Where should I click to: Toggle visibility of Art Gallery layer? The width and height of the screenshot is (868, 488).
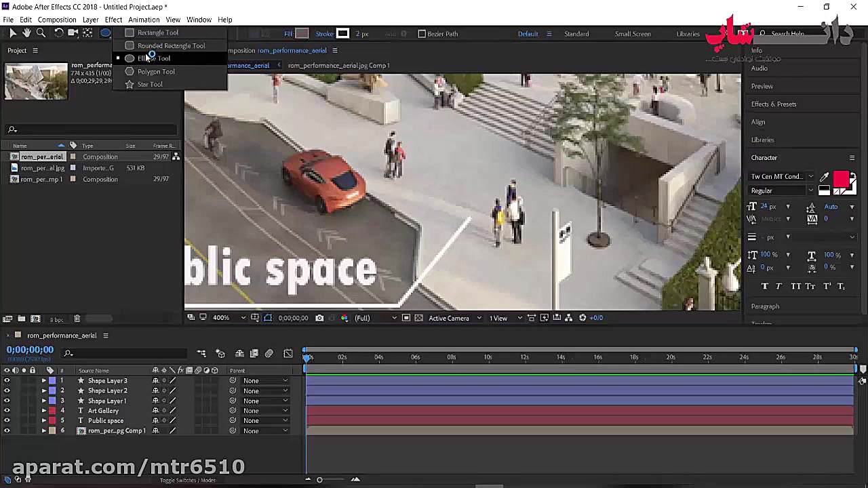coord(7,411)
